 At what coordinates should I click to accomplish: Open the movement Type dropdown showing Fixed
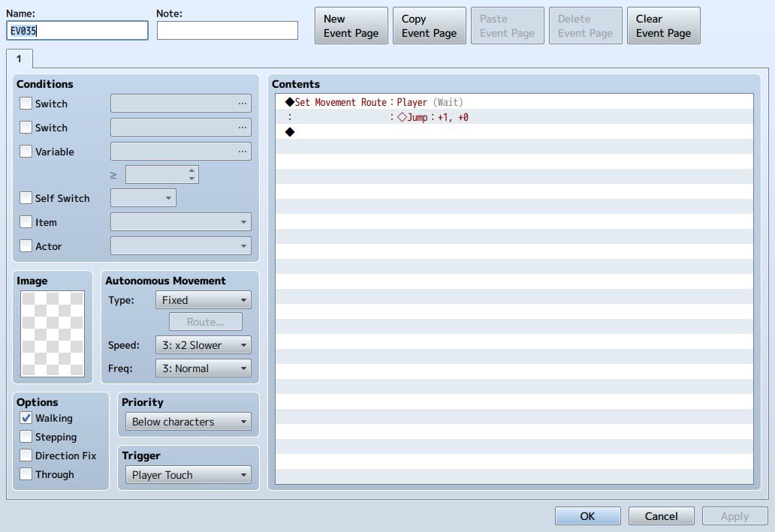pos(204,300)
